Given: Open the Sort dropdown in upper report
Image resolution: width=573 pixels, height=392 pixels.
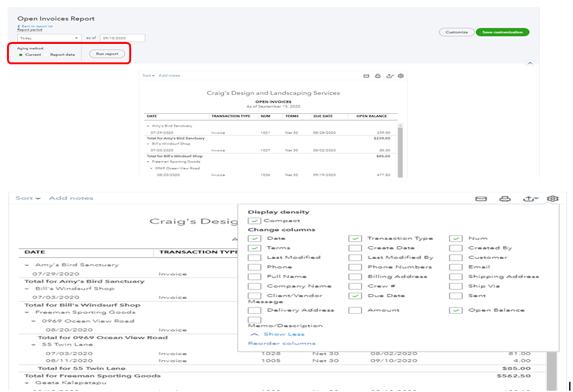Looking at the screenshot, I should point(148,76).
